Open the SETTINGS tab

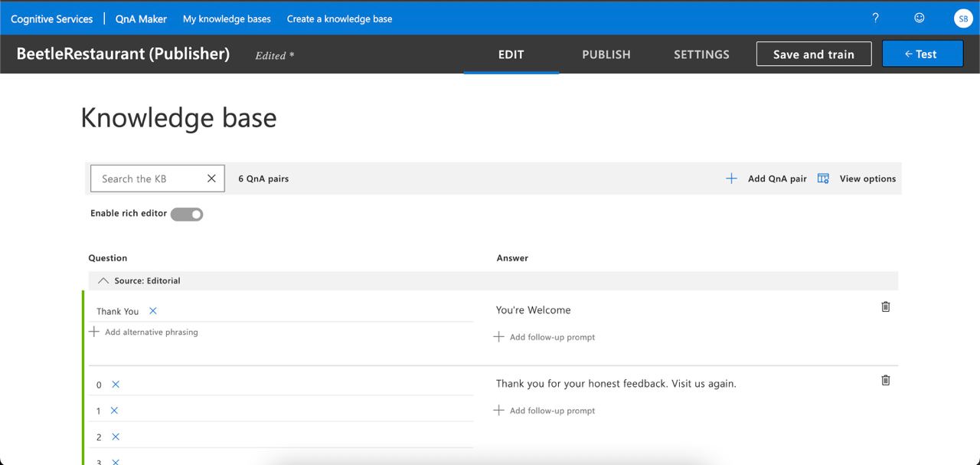[701, 54]
